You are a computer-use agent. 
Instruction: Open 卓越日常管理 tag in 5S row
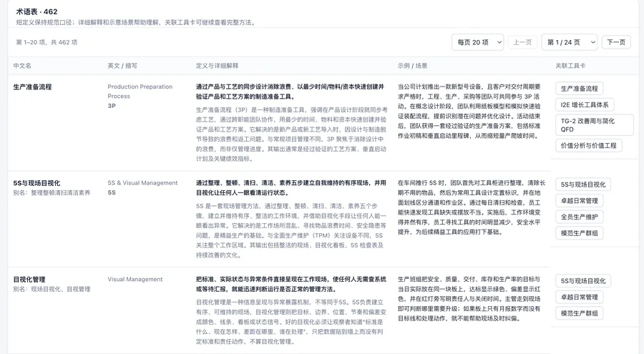(579, 201)
